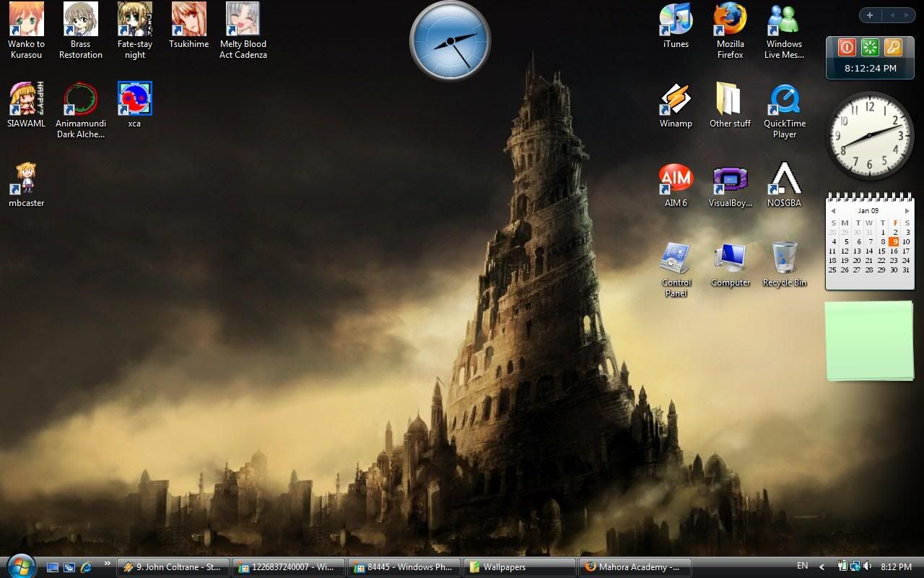Go to next month in calendar gadget
Image resolution: width=924 pixels, height=578 pixels.
(907, 211)
